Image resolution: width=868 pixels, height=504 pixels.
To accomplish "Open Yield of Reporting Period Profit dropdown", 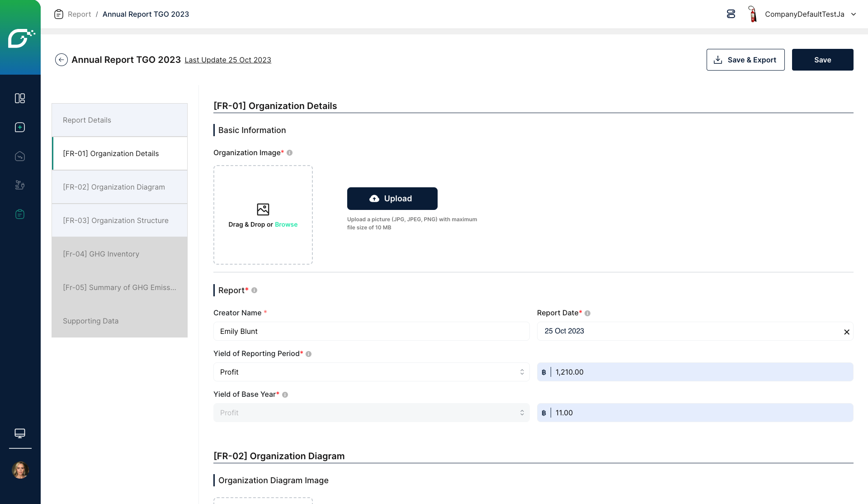I will [x=371, y=372].
